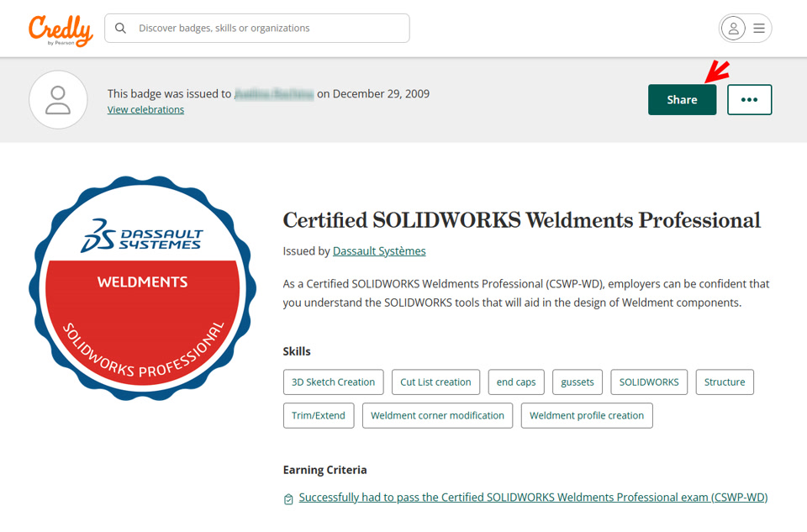
Task: Click the search magnifier icon
Action: 121,28
